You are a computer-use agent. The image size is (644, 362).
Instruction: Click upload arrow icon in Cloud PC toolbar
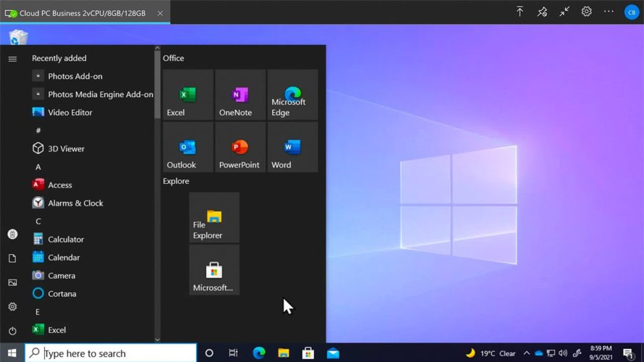pos(520,12)
